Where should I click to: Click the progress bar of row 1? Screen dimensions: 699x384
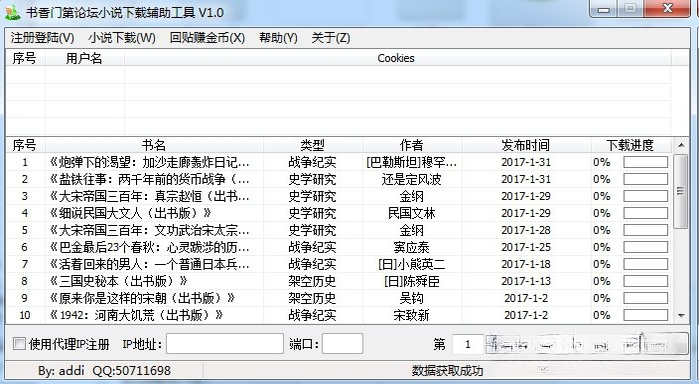point(646,162)
